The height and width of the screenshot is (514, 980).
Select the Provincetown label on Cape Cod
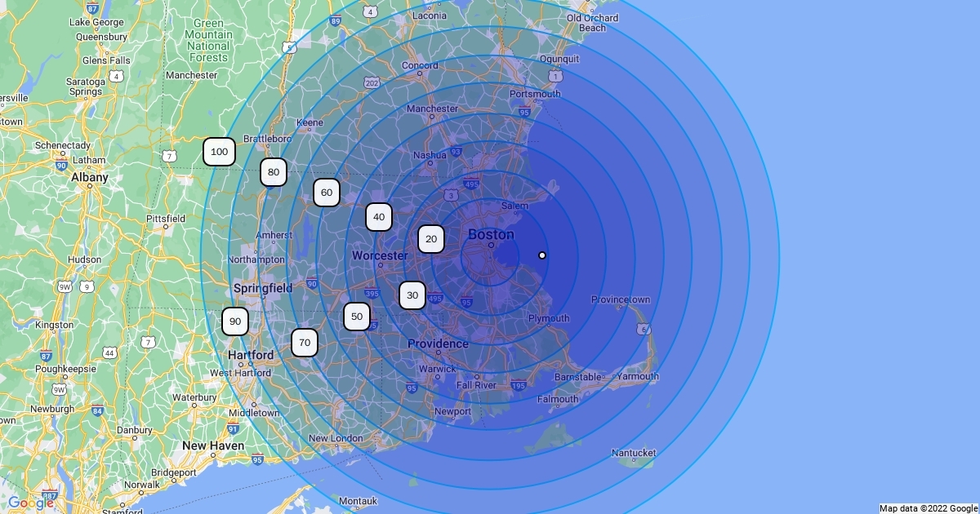tap(621, 299)
